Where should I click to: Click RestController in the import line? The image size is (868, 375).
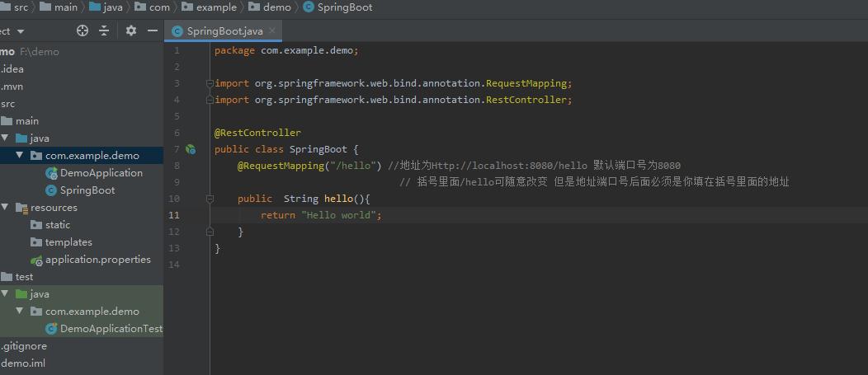tap(526, 100)
